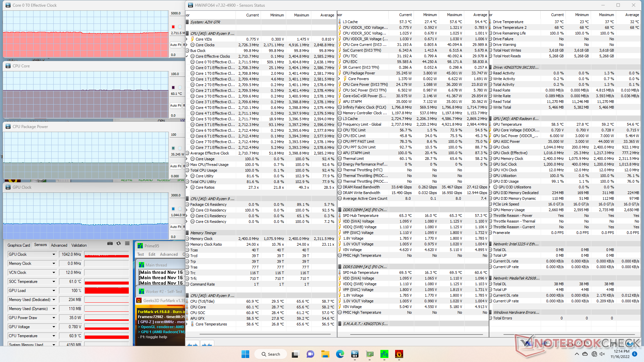This screenshot has height=362, width=644.
Task: Expand the Core Temperatures row
Action: [187, 324]
